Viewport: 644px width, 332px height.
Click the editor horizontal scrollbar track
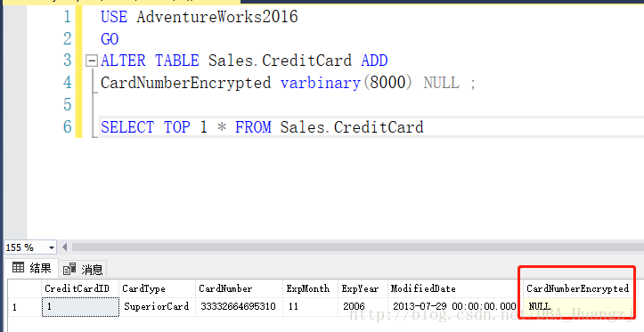tap(357, 247)
